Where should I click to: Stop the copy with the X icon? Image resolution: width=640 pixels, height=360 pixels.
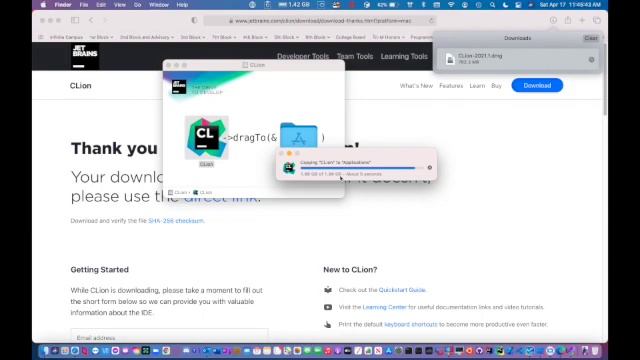pos(429,167)
